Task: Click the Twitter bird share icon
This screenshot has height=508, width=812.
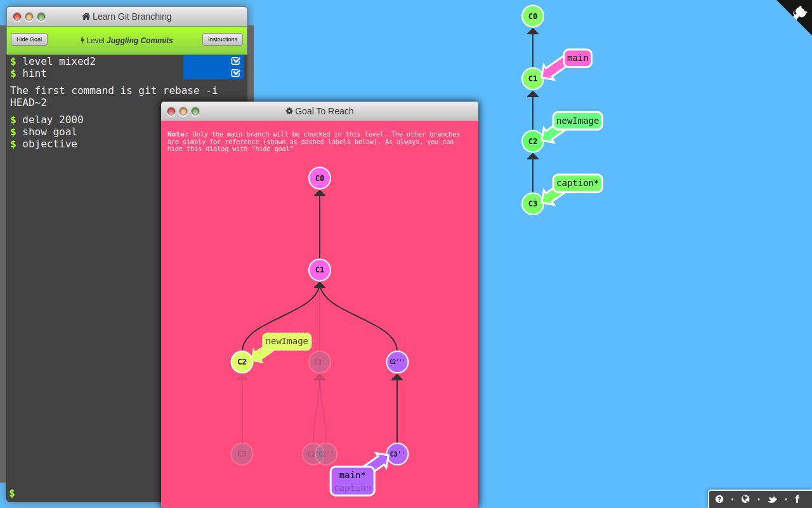Action: [x=772, y=499]
